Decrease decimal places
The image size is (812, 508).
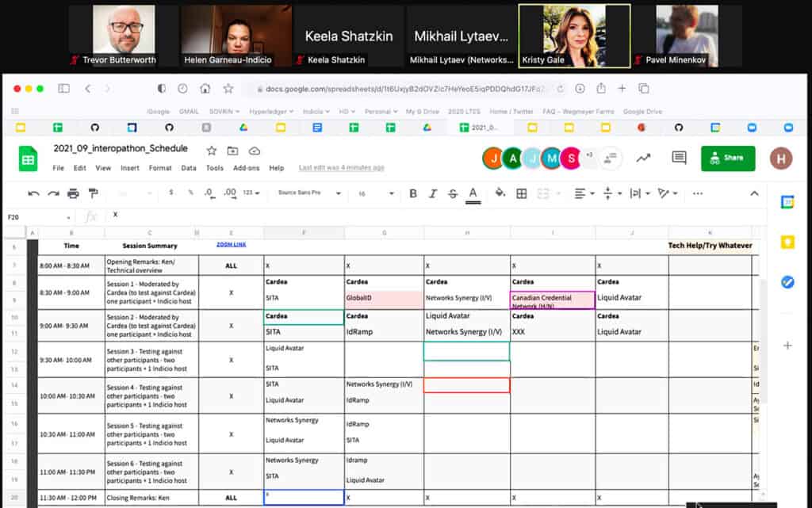tap(209, 193)
